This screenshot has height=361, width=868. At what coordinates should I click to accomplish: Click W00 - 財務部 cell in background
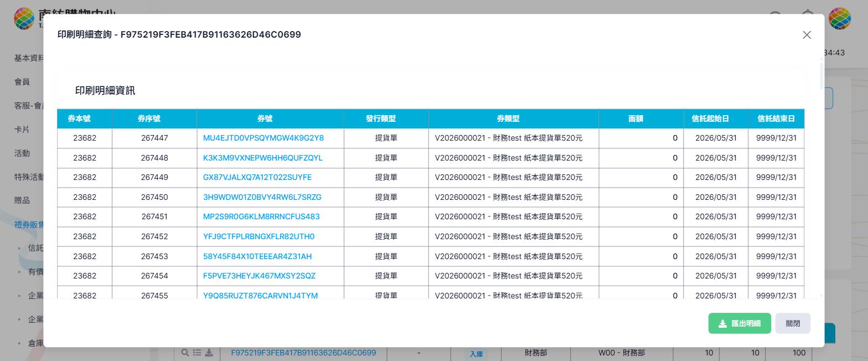(622, 353)
